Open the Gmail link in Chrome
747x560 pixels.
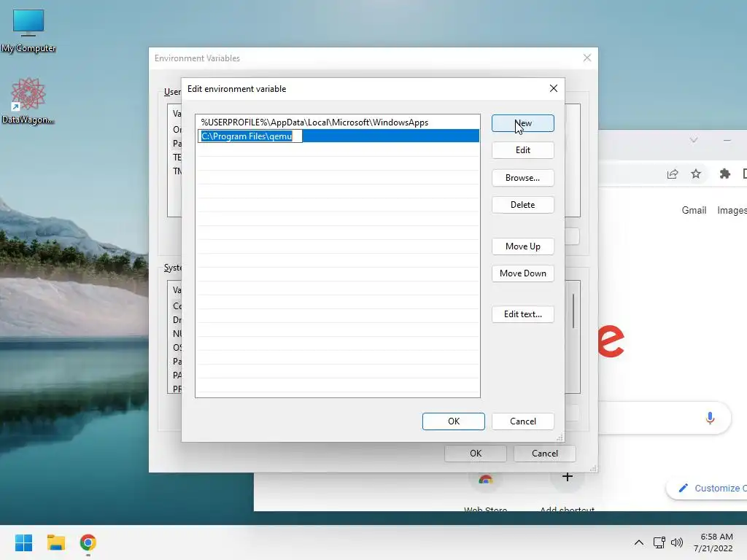click(x=694, y=211)
